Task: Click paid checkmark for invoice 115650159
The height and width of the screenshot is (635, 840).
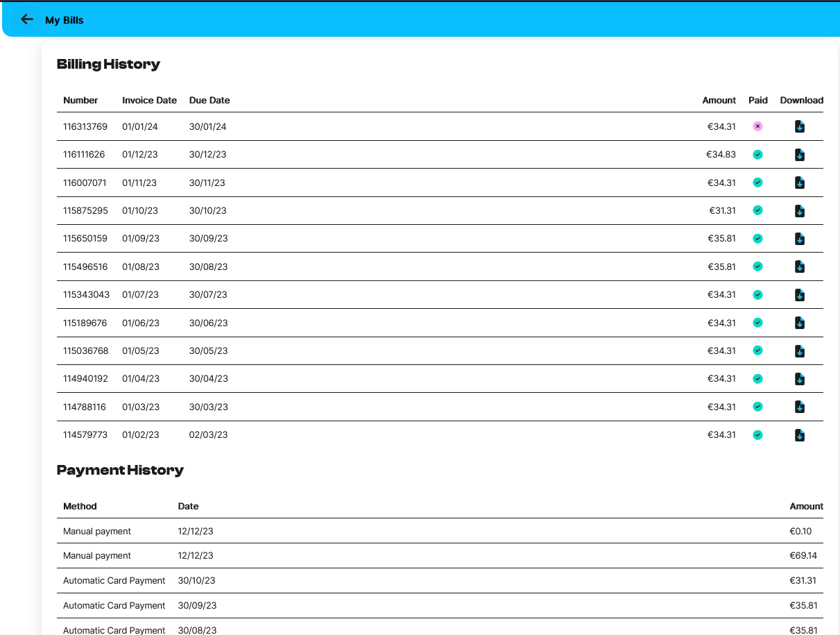Action: pyautogui.click(x=757, y=238)
